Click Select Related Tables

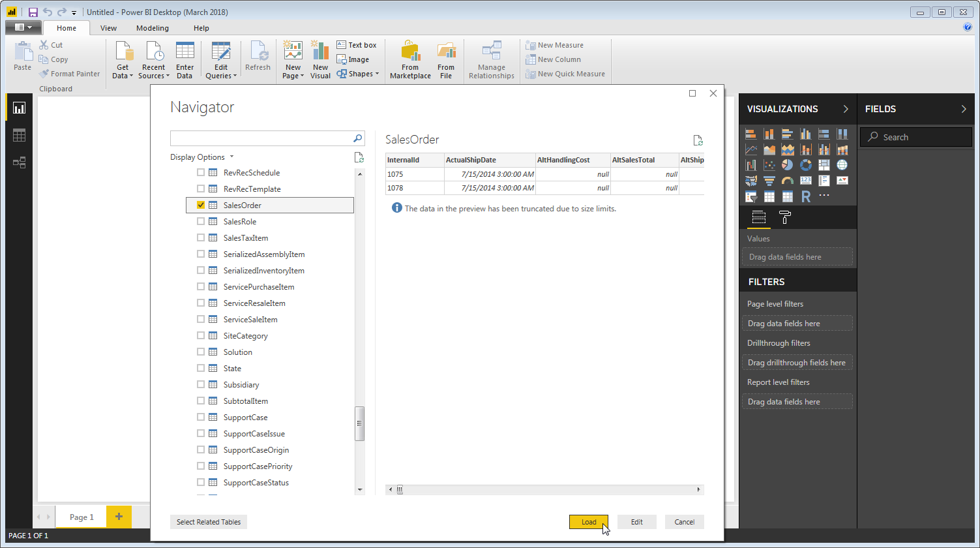tap(208, 522)
